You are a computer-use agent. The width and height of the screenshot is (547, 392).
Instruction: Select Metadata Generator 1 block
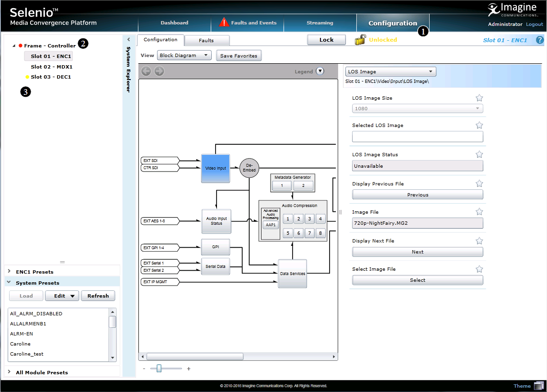pyautogui.click(x=282, y=186)
